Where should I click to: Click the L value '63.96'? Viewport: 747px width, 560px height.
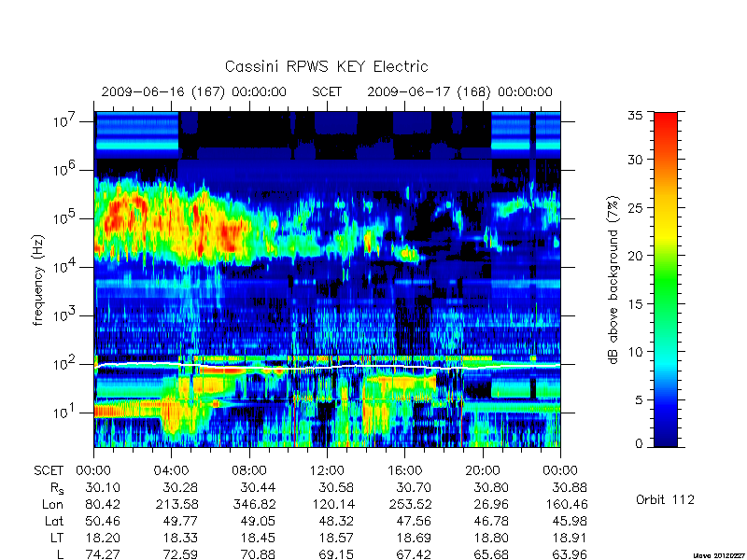pyautogui.click(x=570, y=554)
